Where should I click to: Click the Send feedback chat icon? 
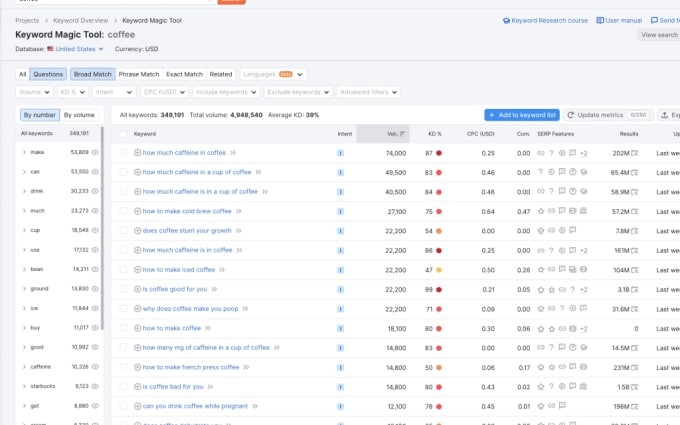654,20
